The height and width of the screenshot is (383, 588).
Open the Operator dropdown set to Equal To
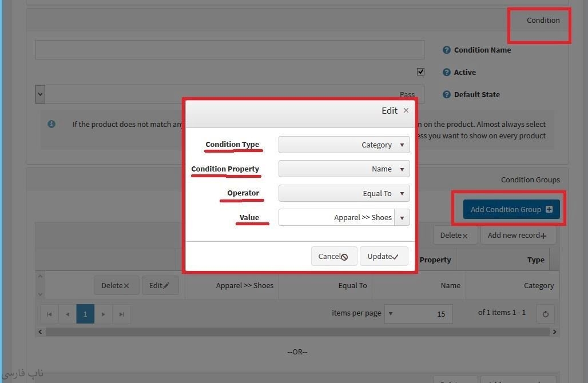(x=402, y=194)
